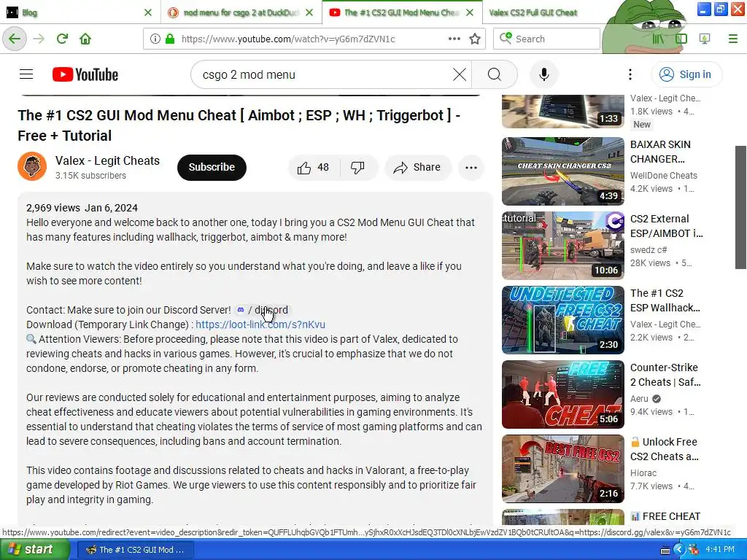This screenshot has height=560, width=747.
Task: Focus the browser address bar URL
Action: tap(288, 39)
